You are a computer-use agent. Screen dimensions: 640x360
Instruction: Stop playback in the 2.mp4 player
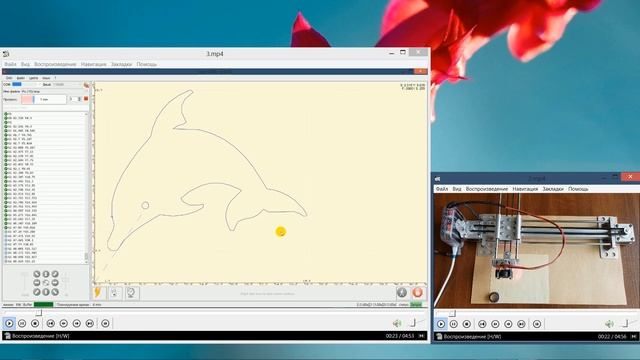click(467, 324)
